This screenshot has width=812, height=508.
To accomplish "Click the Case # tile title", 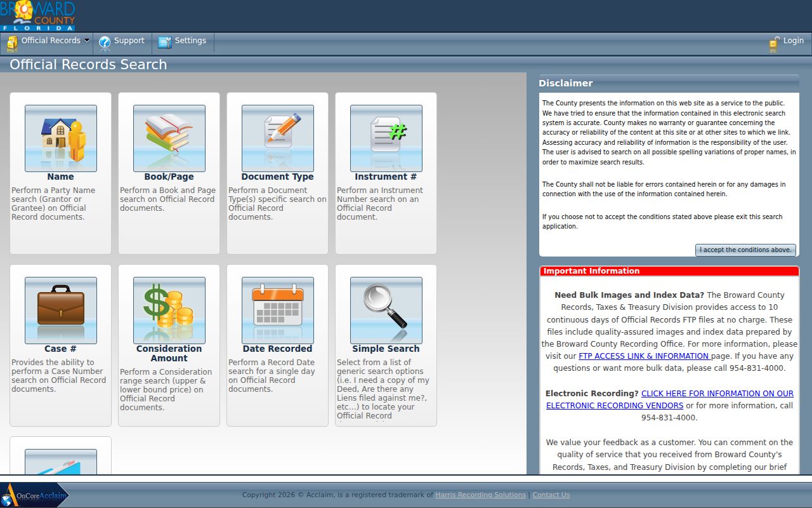I will [x=60, y=349].
